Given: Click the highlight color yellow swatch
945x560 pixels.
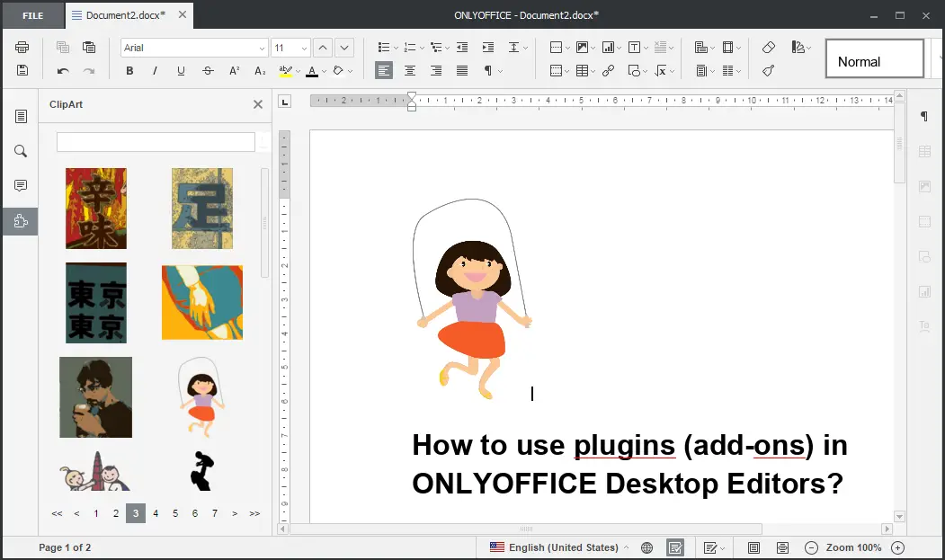Looking at the screenshot, I should click(285, 70).
